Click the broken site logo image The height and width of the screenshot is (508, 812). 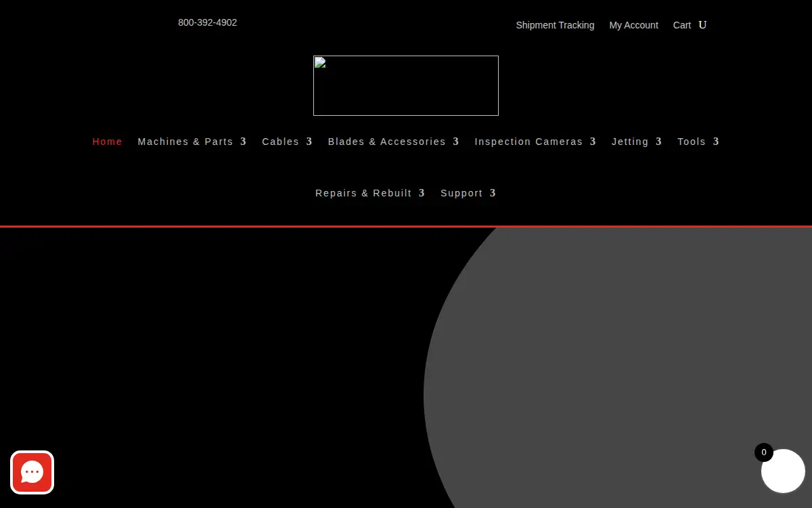tap(406, 85)
